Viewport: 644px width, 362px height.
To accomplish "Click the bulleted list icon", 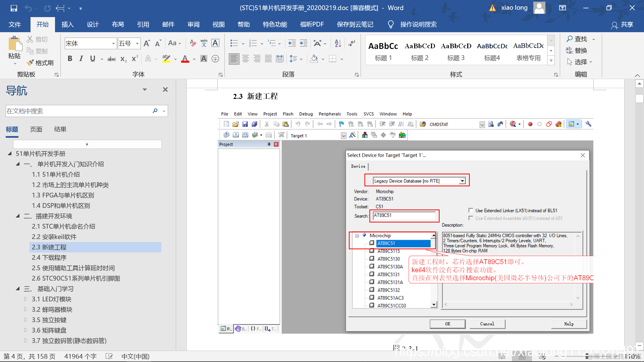I will (x=234, y=43).
